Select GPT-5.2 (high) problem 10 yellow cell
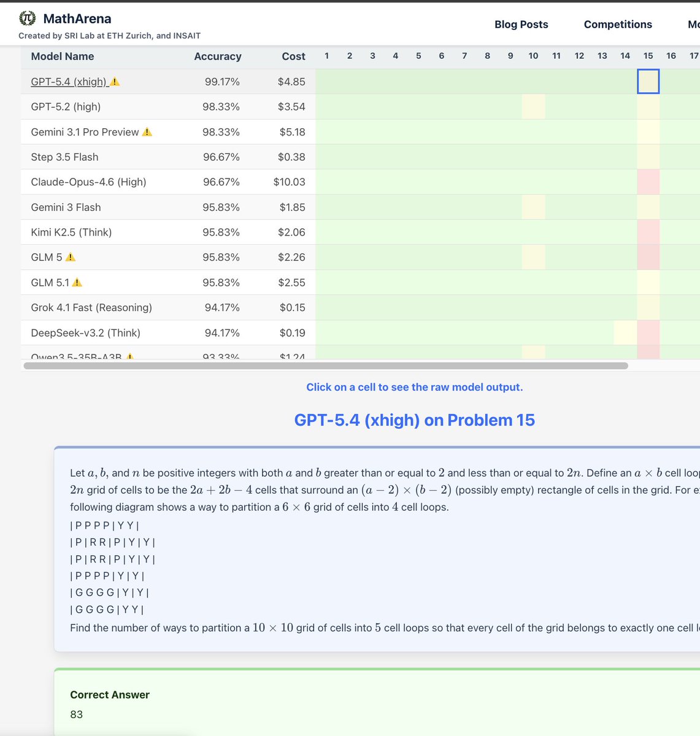700x736 pixels. tap(533, 107)
